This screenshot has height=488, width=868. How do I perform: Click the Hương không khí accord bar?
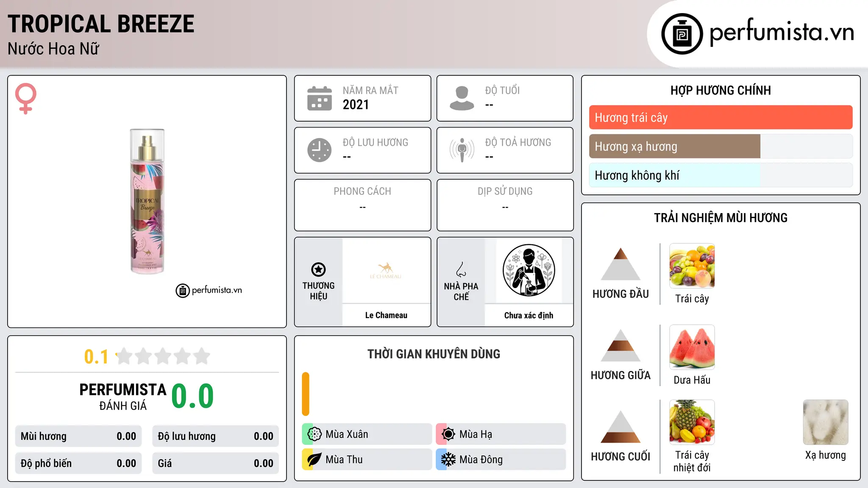(x=721, y=175)
